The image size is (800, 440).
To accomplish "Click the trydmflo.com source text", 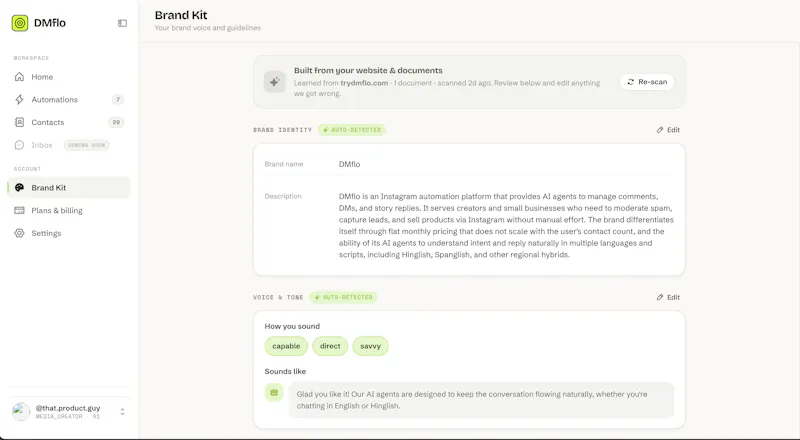I will (x=364, y=83).
